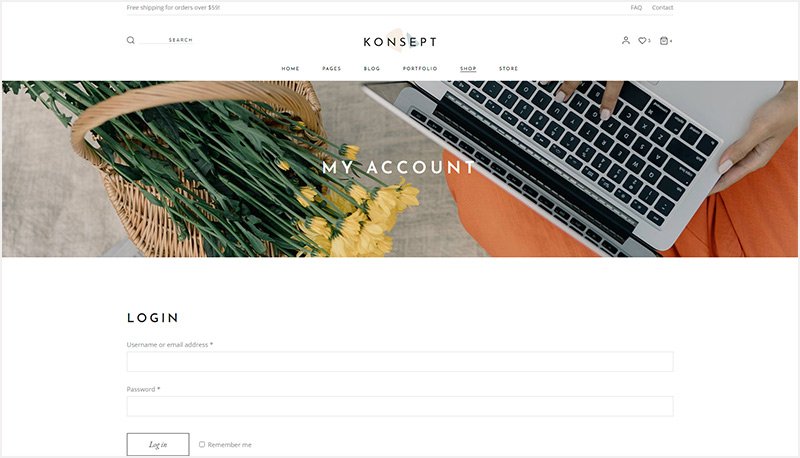The width and height of the screenshot is (800, 458).
Task: Click the Search text field
Action: [x=166, y=40]
